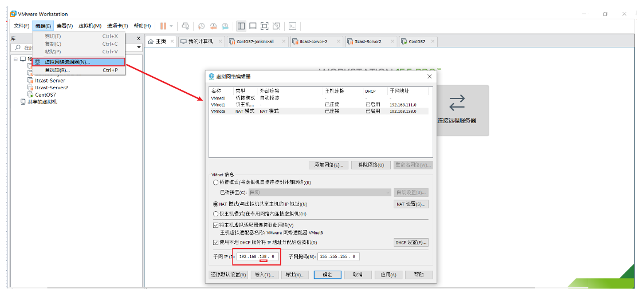The width and height of the screenshot is (644, 297).
Task: Open the 帮助(H) menu
Action: pyautogui.click(x=142, y=26)
